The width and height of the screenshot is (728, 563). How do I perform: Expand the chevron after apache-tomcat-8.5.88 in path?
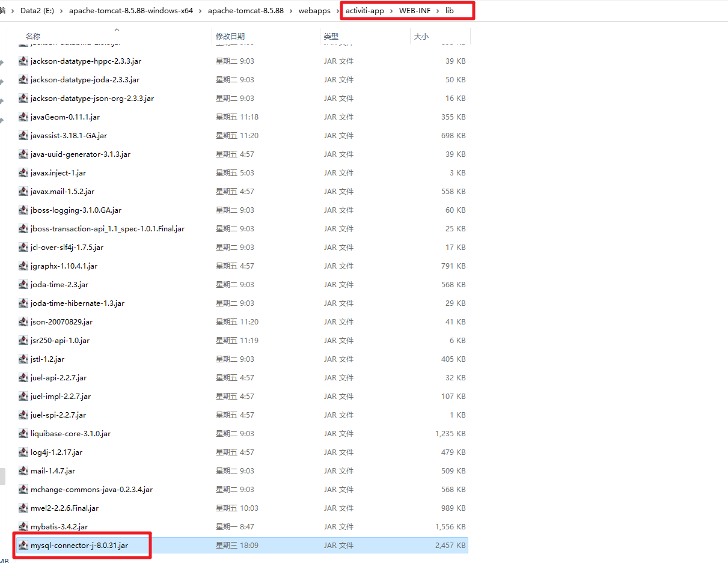tap(292, 11)
